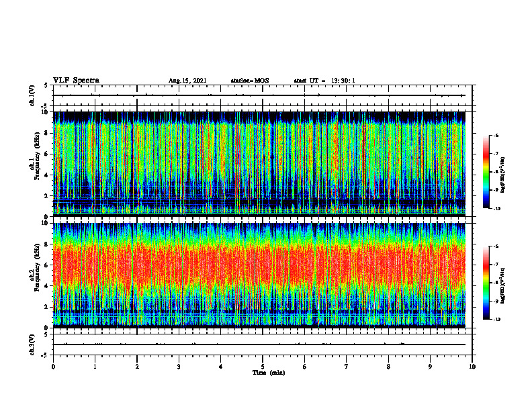Click the "ch.3(V)" axis label
This screenshot has height=411, width=532.
point(32,345)
